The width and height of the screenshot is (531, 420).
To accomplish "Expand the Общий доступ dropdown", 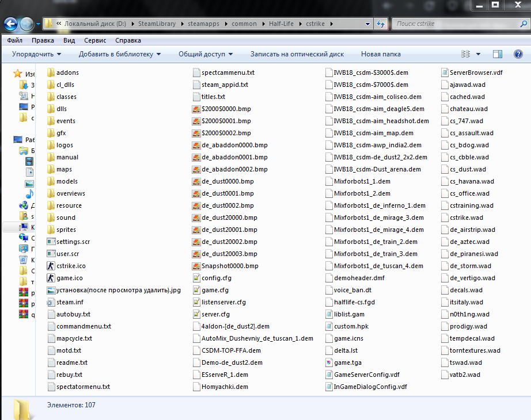I will click(206, 54).
